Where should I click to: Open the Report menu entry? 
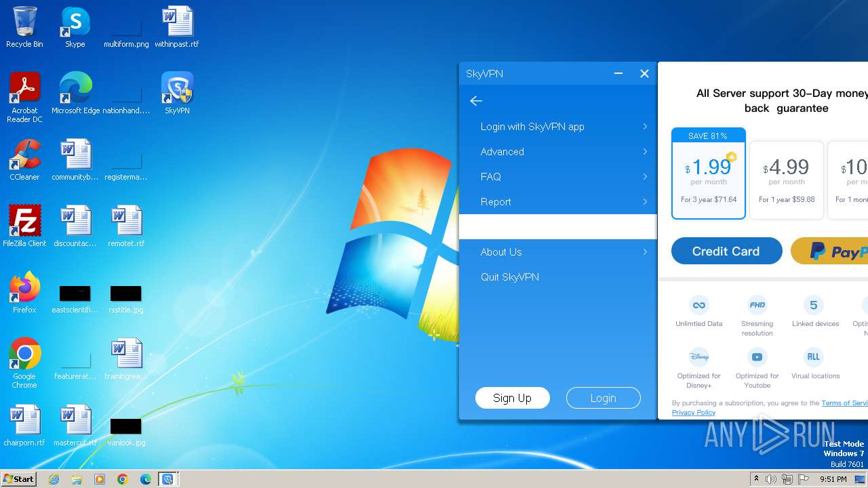557,202
